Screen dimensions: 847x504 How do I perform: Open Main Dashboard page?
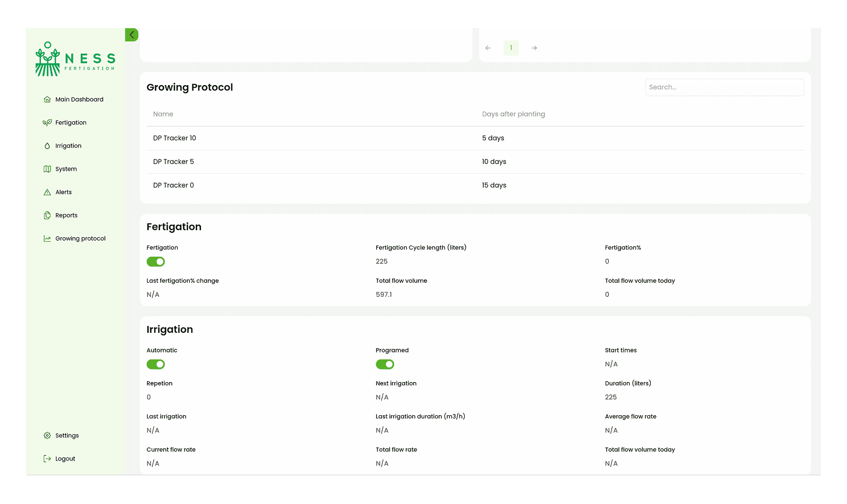tap(79, 99)
